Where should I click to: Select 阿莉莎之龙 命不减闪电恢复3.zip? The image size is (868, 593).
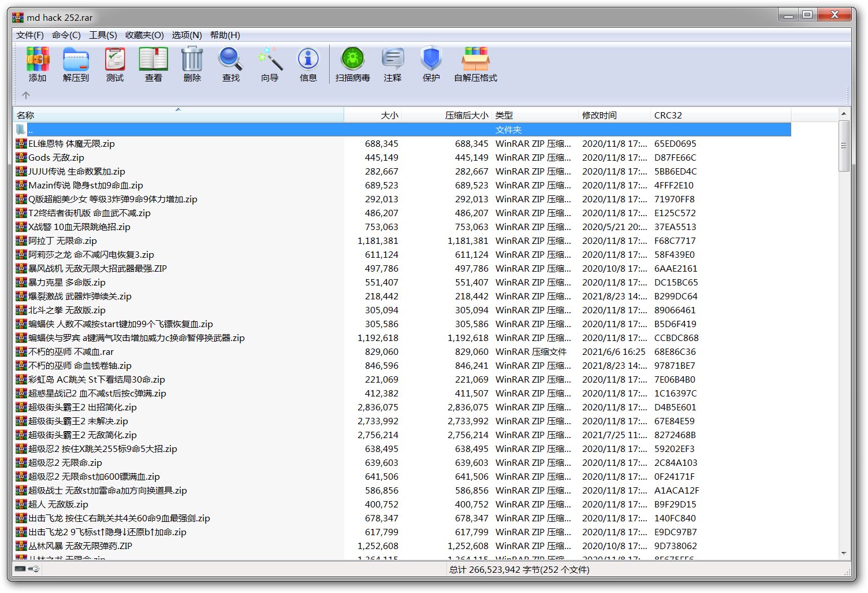[x=403, y=254]
